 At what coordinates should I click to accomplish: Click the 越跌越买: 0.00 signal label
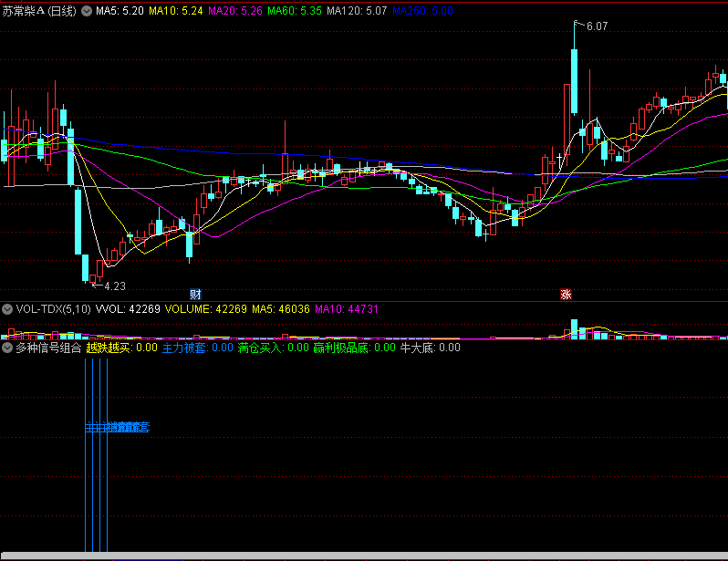(x=121, y=348)
